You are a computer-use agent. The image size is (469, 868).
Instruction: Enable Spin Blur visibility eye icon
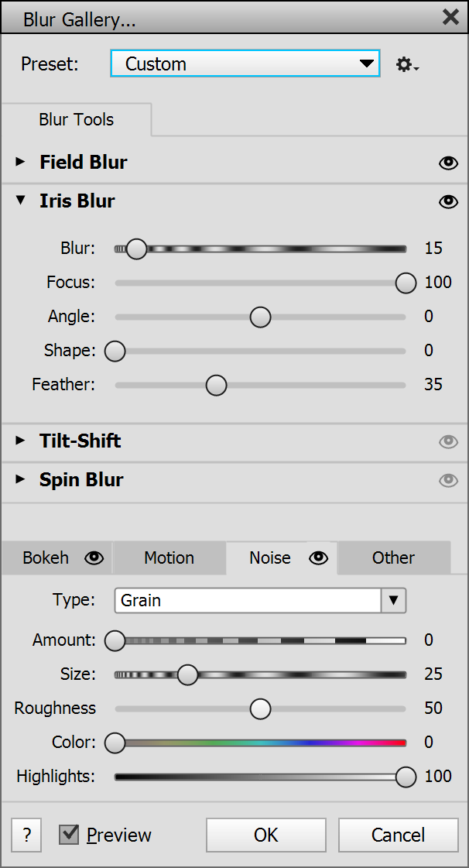448,480
